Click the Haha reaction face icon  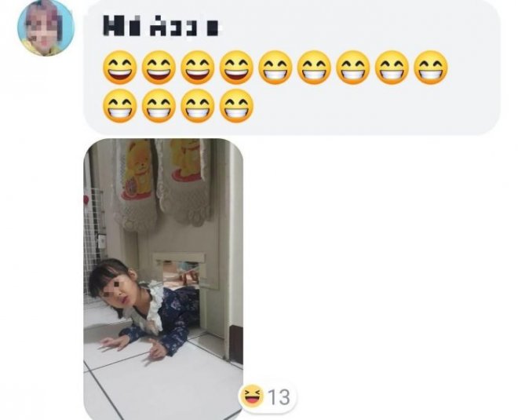coord(251,396)
